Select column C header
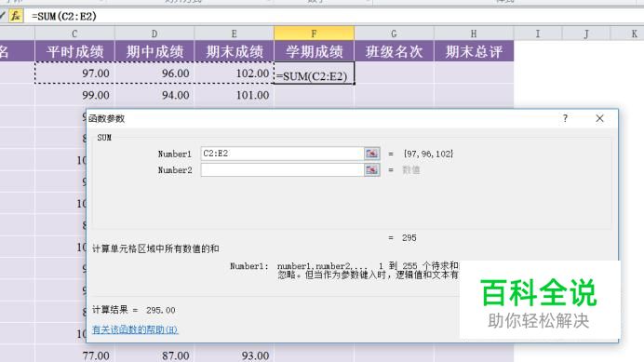This screenshot has height=362, width=644. click(x=74, y=34)
